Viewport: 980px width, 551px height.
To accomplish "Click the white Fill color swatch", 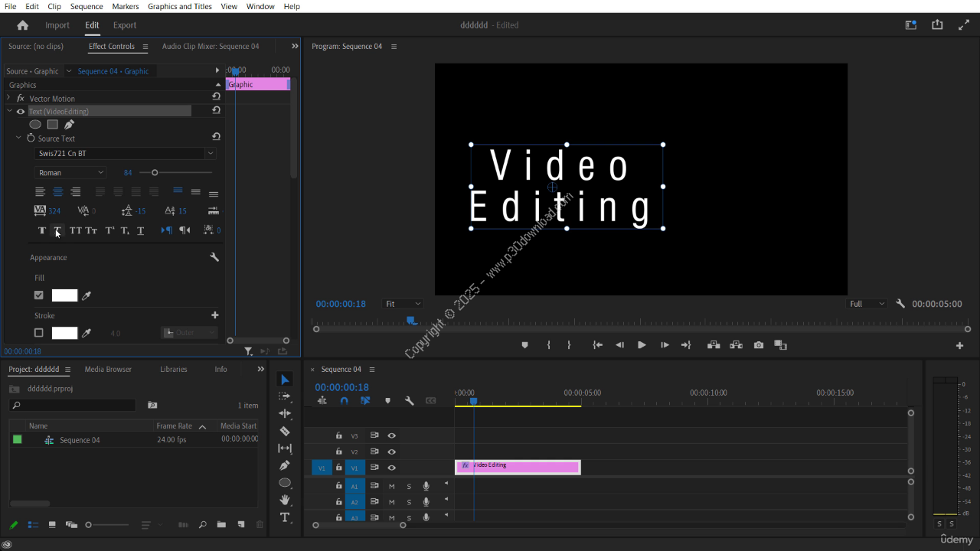I will [64, 295].
